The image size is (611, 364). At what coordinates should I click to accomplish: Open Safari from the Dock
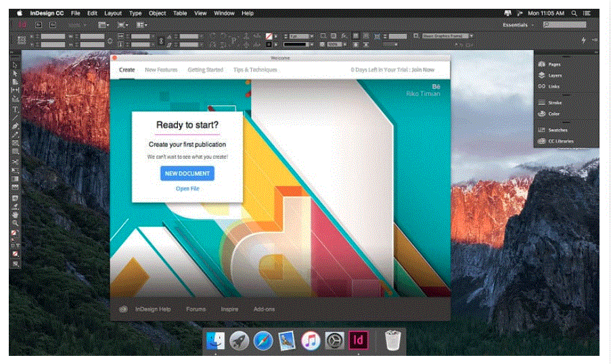point(263,340)
